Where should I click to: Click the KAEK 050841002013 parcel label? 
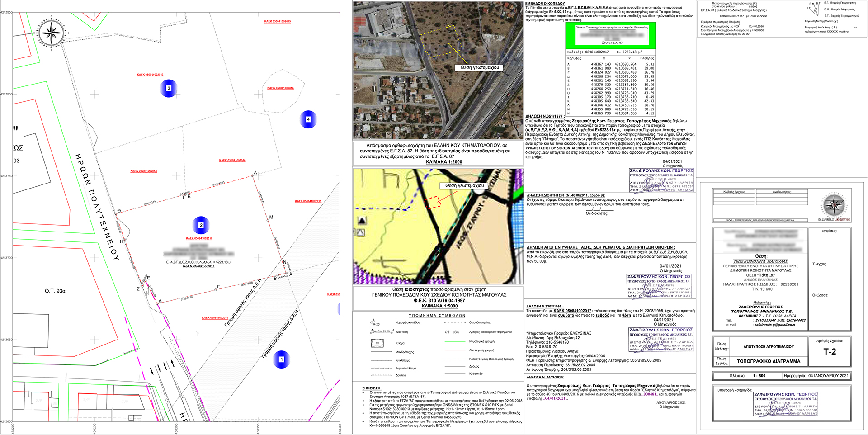coord(150,75)
